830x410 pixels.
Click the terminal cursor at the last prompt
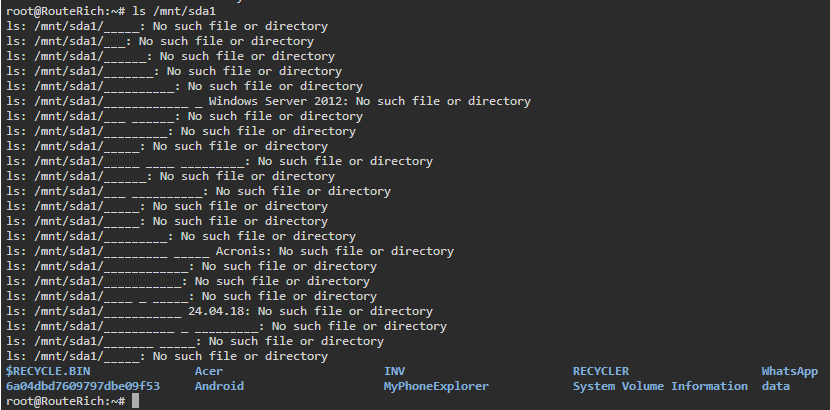[x=136, y=401]
